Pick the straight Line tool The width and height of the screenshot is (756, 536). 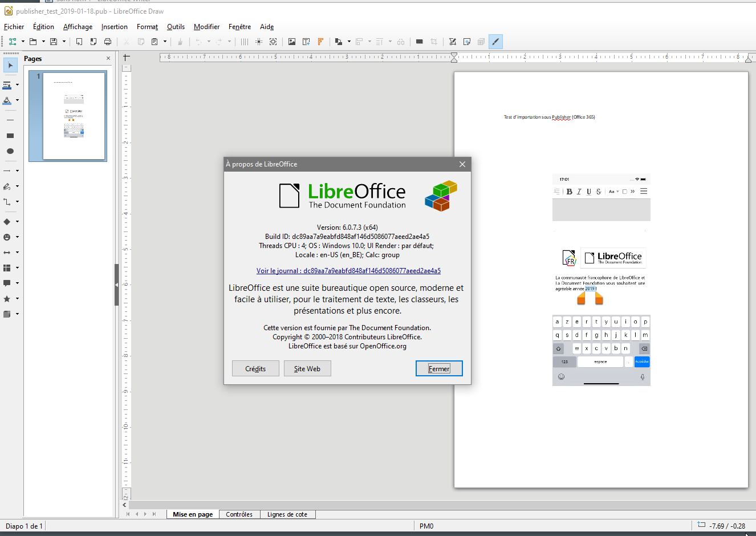point(10,120)
